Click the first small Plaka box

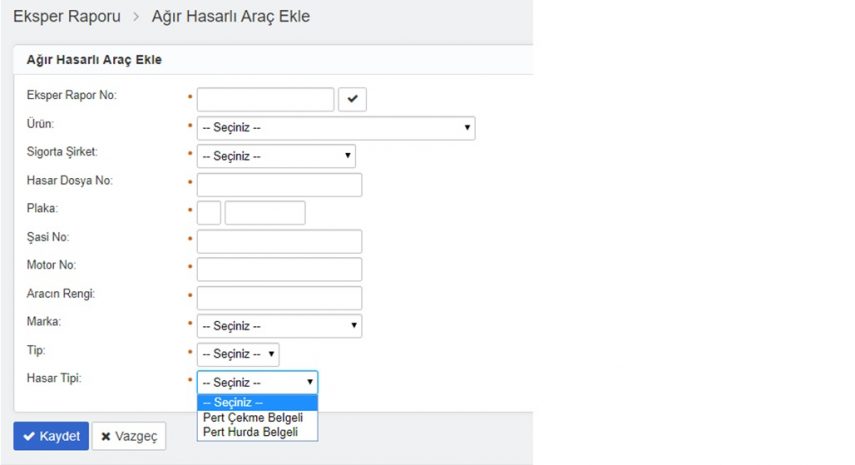[x=209, y=213]
